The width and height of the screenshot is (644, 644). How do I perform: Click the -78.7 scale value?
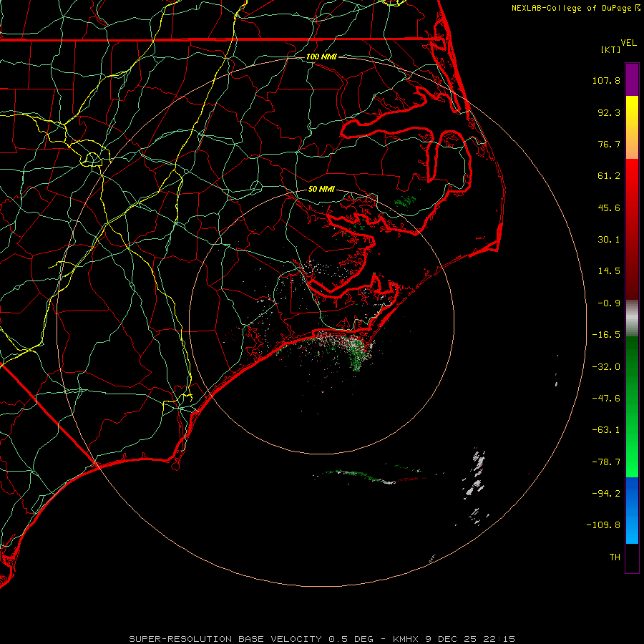pyautogui.click(x=606, y=462)
